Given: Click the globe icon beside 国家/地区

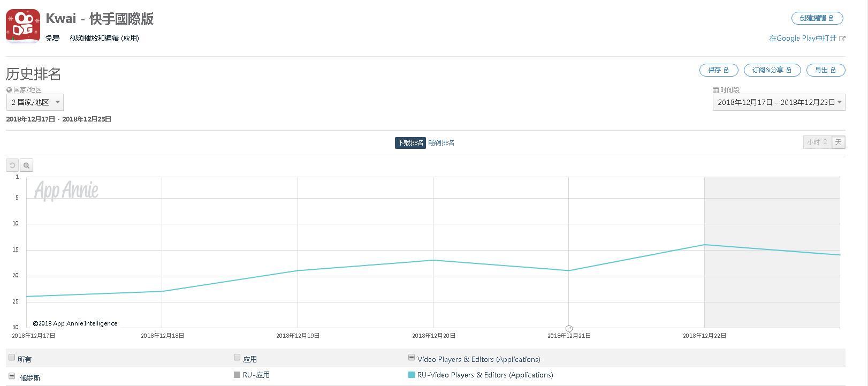Looking at the screenshot, I should coord(9,90).
